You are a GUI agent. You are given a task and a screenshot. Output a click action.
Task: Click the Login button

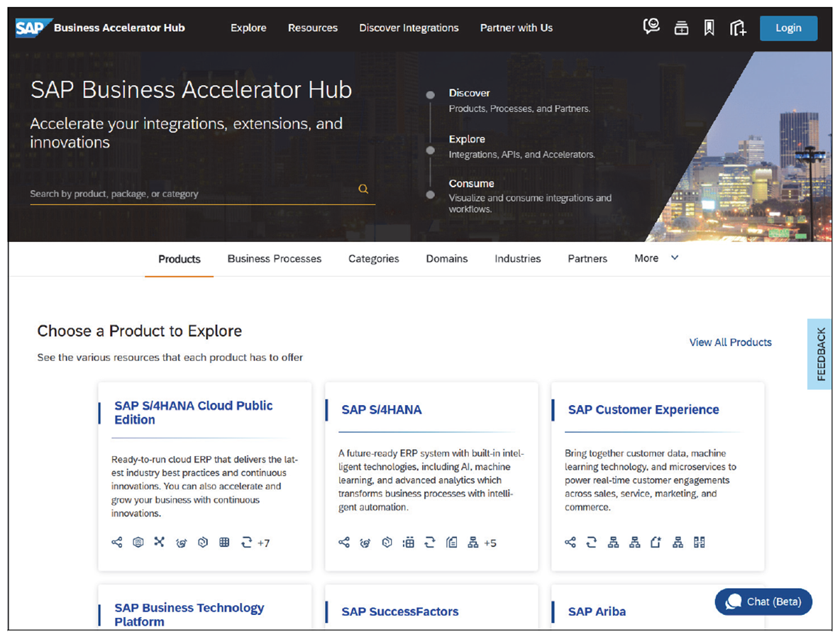coord(788,28)
